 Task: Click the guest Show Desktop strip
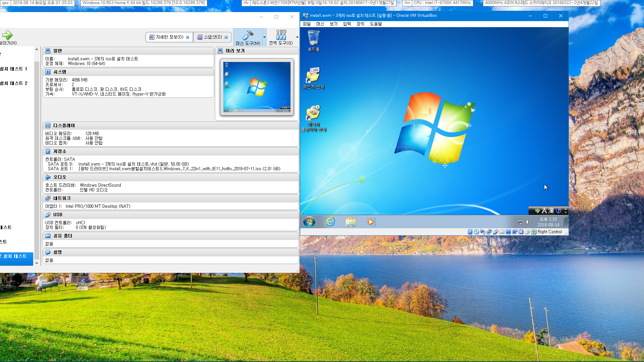click(566, 222)
